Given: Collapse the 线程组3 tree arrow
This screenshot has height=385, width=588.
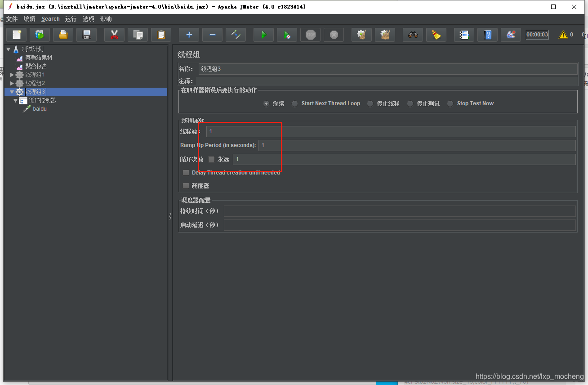Looking at the screenshot, I should (x=12, y=92).
